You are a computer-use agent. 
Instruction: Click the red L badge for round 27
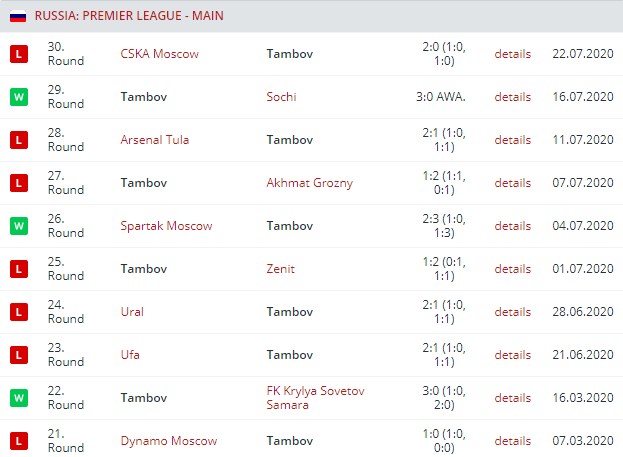point(17,183)
